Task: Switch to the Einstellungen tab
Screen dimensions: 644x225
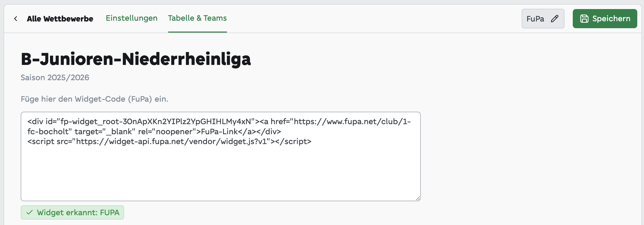Action: pyautogui.click(x=132, y=18)
